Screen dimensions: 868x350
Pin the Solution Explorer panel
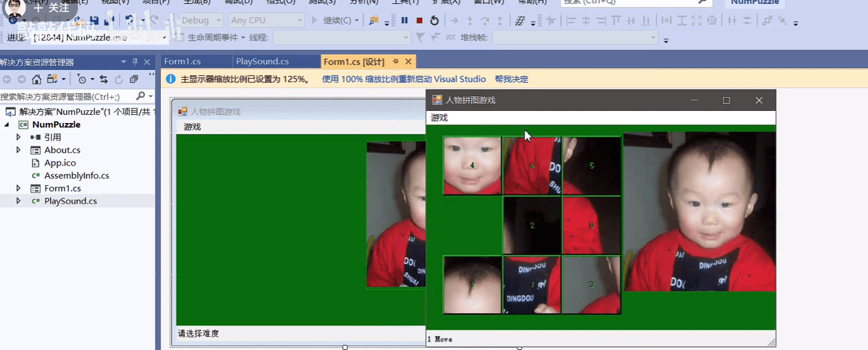135,62
